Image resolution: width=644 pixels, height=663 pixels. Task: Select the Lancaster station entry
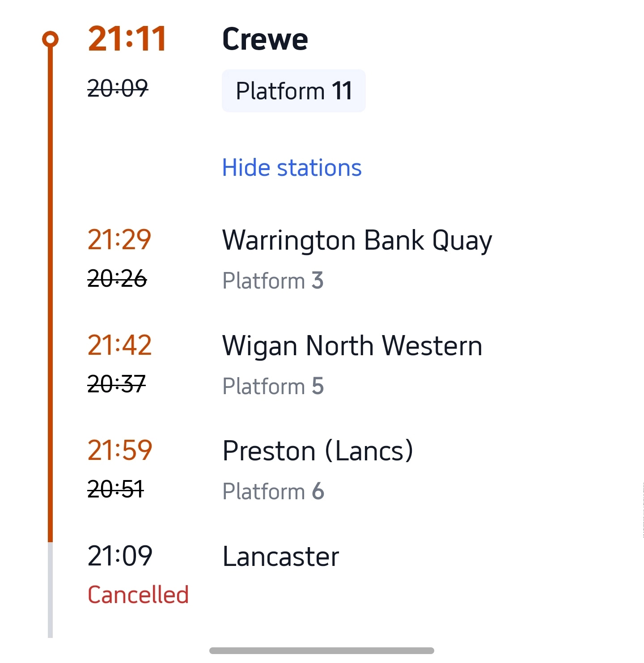pyautogui.click(x=281, y=557)
